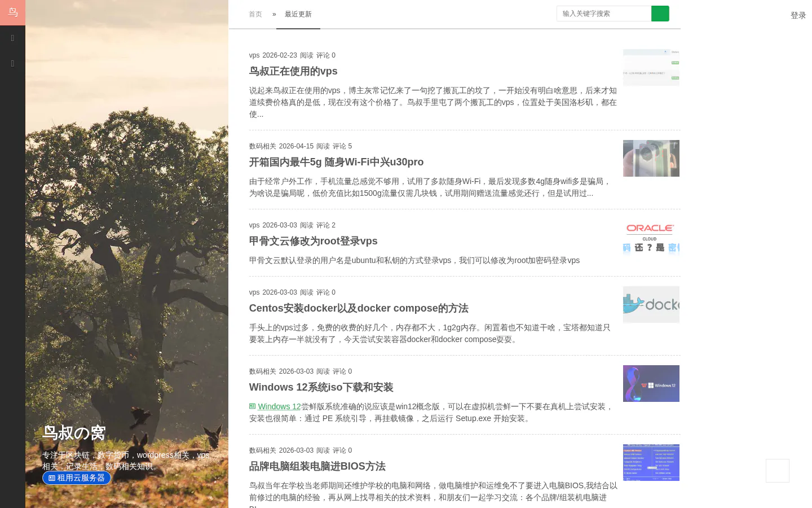
Task: Open the Centos安装docker post title
Action: coord(359,308)
